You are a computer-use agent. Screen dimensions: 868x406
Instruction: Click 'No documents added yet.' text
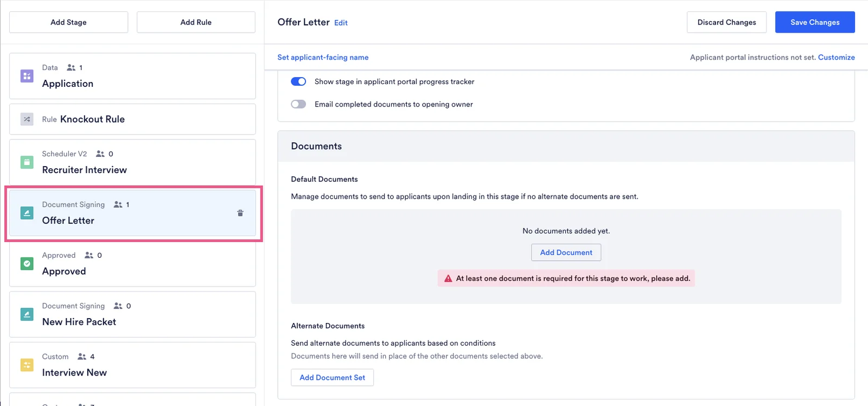[566, 231]
